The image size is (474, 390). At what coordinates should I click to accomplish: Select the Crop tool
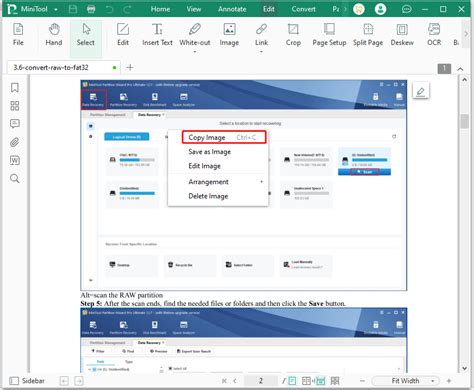pyautogui.click(x=293, y=34)
